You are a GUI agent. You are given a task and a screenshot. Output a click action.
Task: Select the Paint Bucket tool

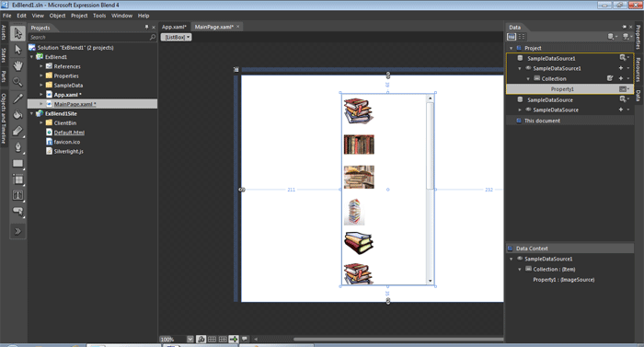(x=17, y=114)
